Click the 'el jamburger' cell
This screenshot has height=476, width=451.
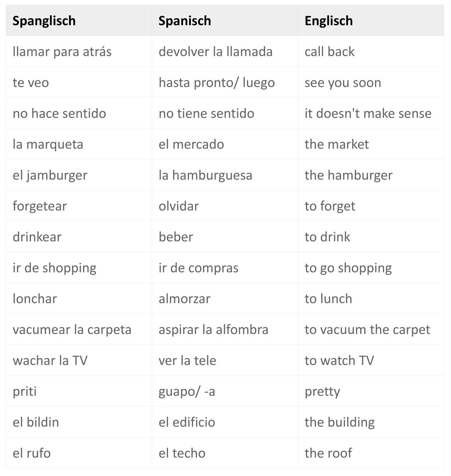tap(50, 175)
